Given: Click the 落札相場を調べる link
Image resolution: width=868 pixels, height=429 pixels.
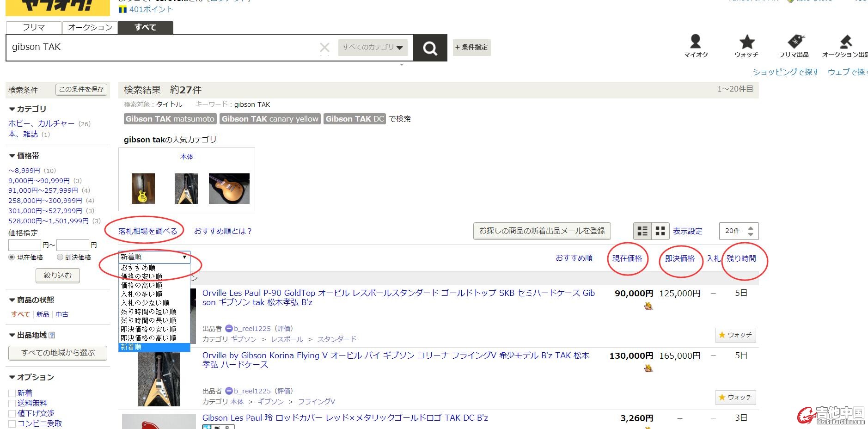Looking at the screenshot, I should [x=147, y=231].
